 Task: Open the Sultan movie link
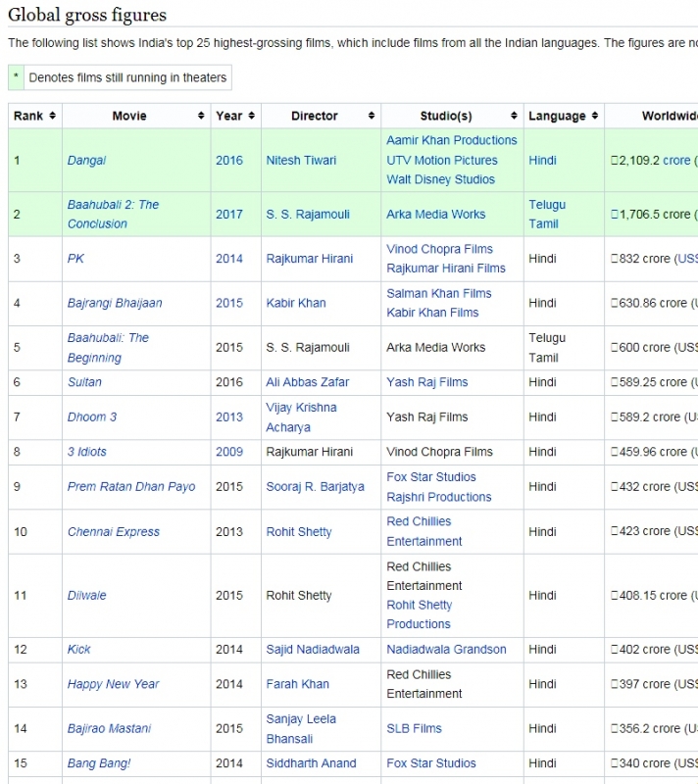pos(84,382)
